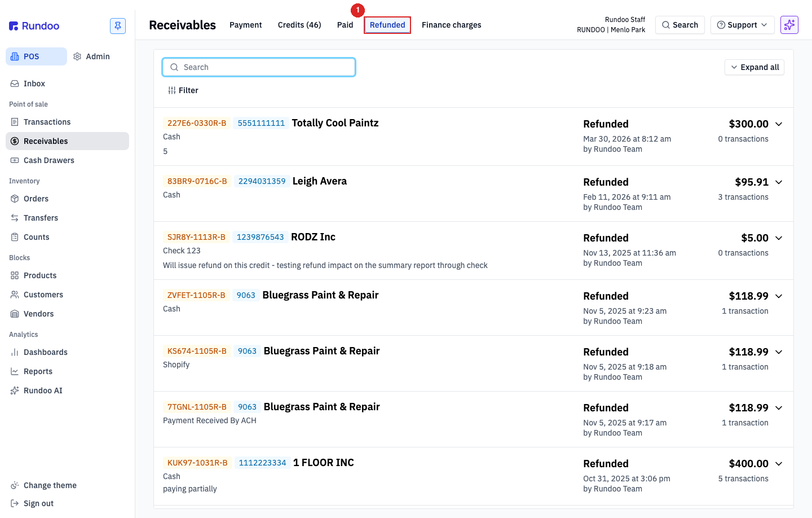Open Dashboards under Analytics

46,352
